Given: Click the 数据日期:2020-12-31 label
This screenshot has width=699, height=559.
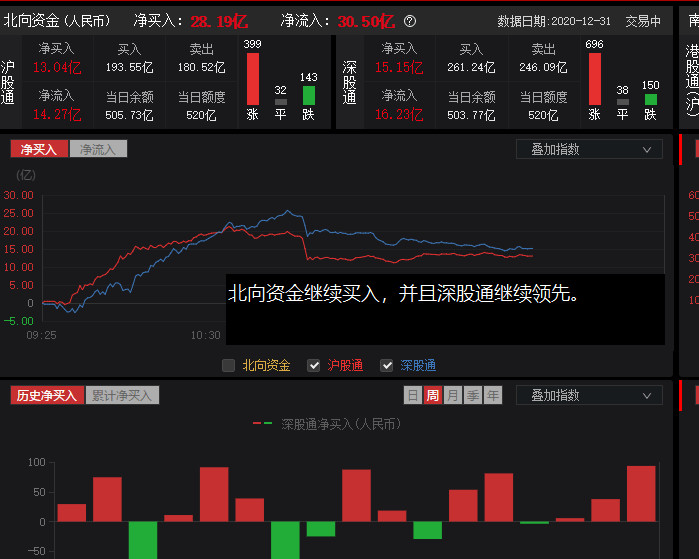Looking at the screenshot, I should pos(554,21).
